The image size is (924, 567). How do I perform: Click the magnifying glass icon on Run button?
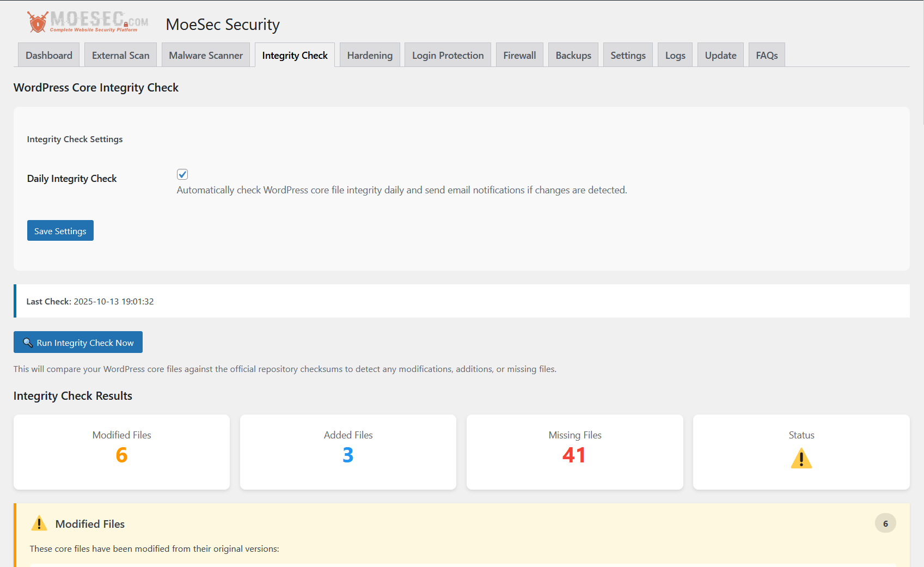(28, 343)
